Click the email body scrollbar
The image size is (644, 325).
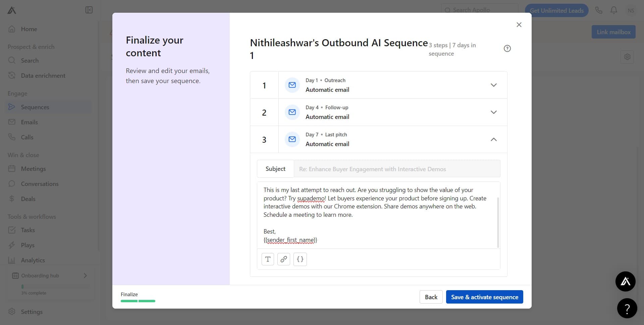pos(498,221)
